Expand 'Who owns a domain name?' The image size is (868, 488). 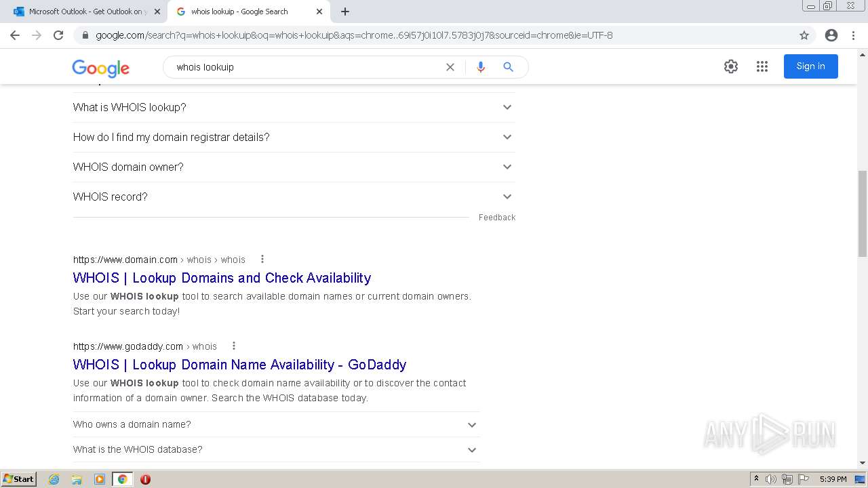coord(276,424)
